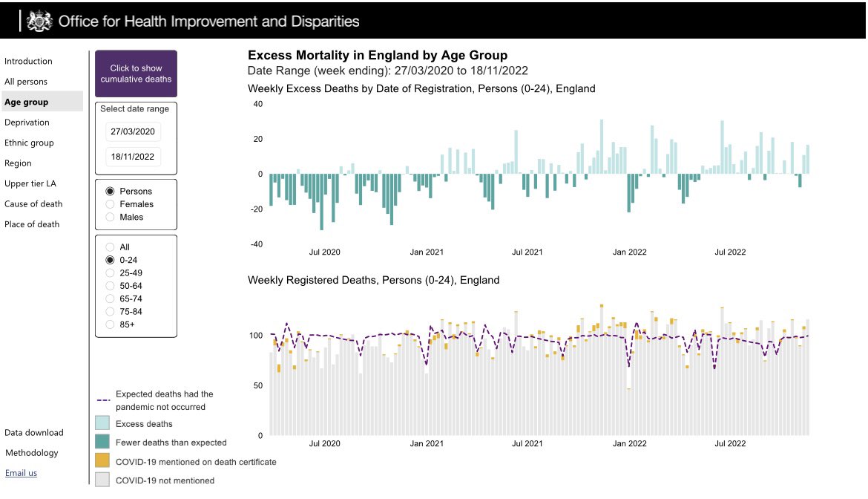Open the Introduction page
This screenshot has height=499, width=868.
(x=28, y=61)
